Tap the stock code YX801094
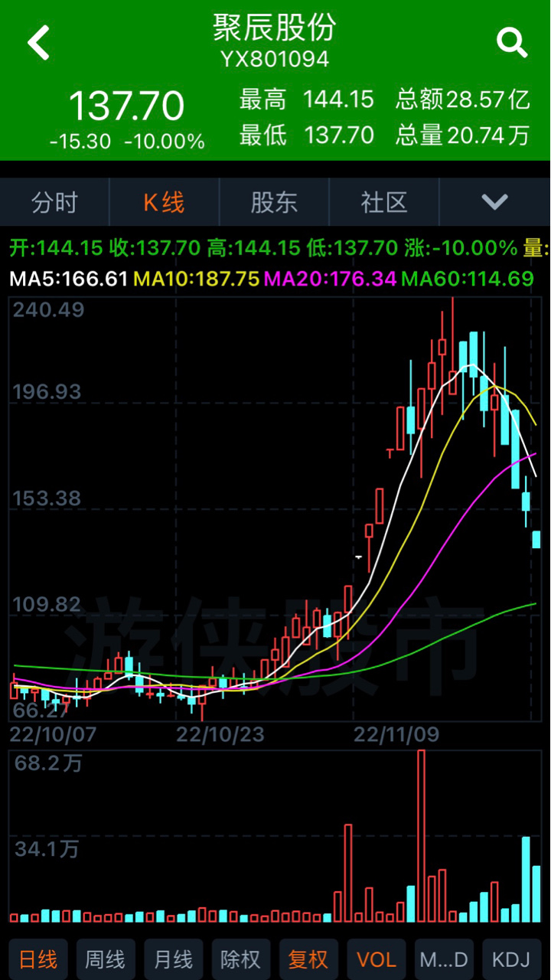 (275, 59)
